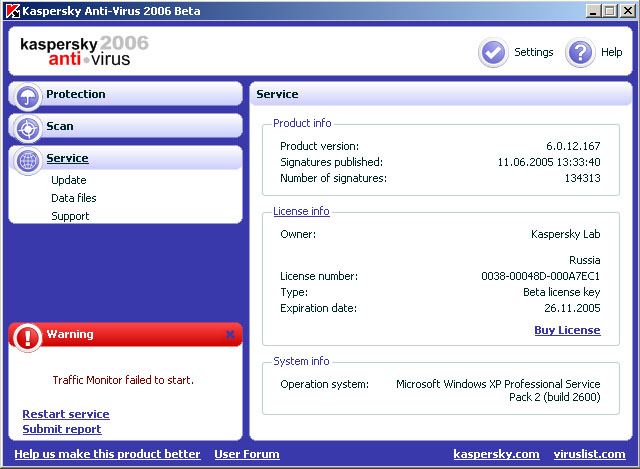Viewport: 640px width, 469px height.
Task: Click the 'System info' group heading
Action: (301, 361)
